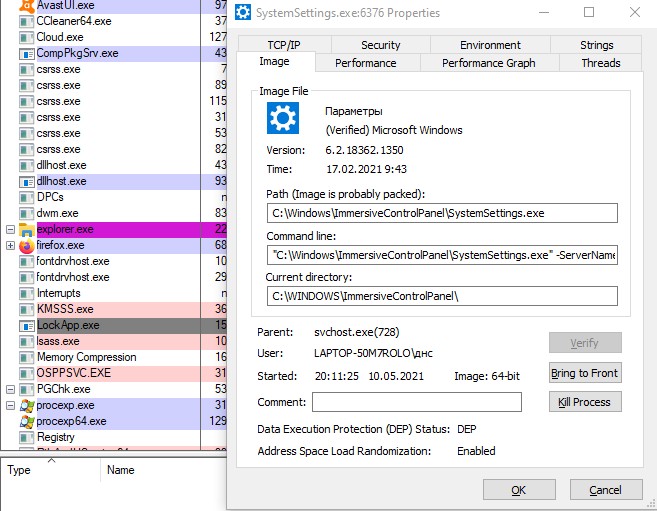657x511 pixels.
Task: Close the Properties dialog window
Action: (635, 12)
